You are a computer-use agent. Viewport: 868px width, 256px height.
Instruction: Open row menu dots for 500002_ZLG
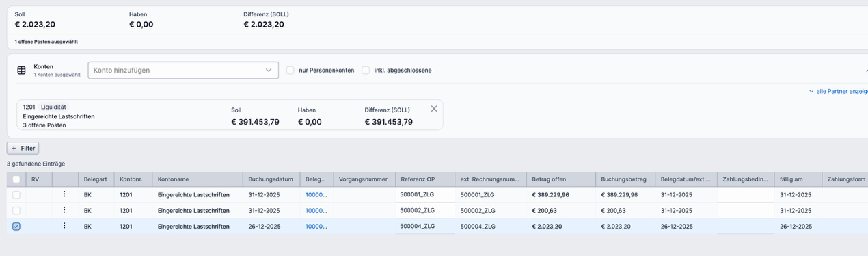pyautogui.click(x=64, y=210)
